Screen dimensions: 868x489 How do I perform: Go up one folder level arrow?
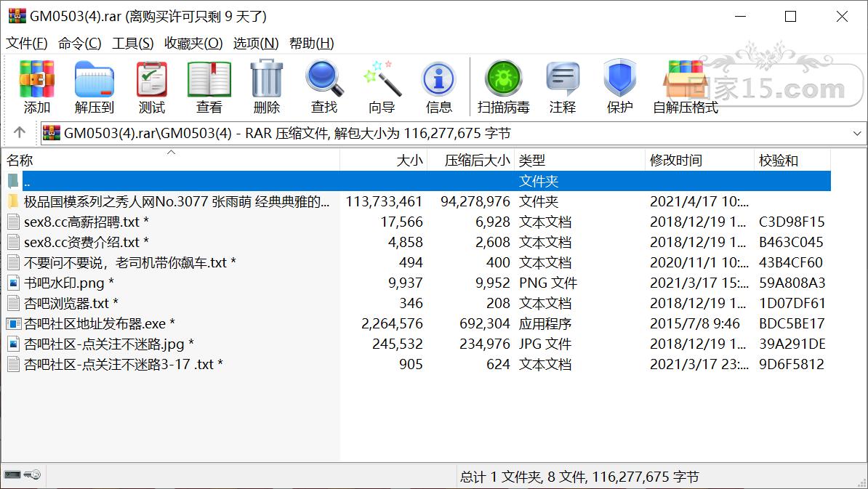(x=20, y=132)
